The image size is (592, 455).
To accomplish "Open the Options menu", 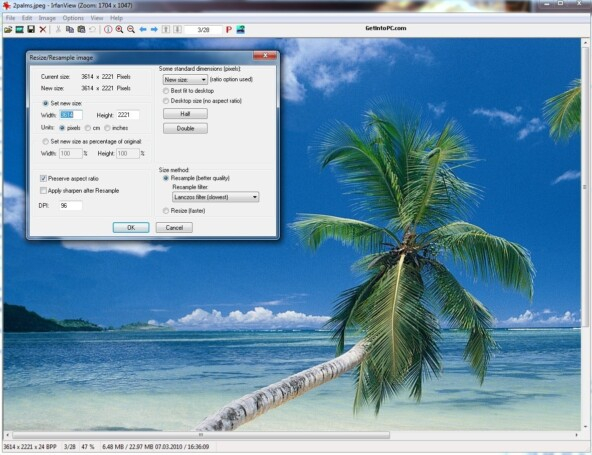I will (x=73, y=18).
